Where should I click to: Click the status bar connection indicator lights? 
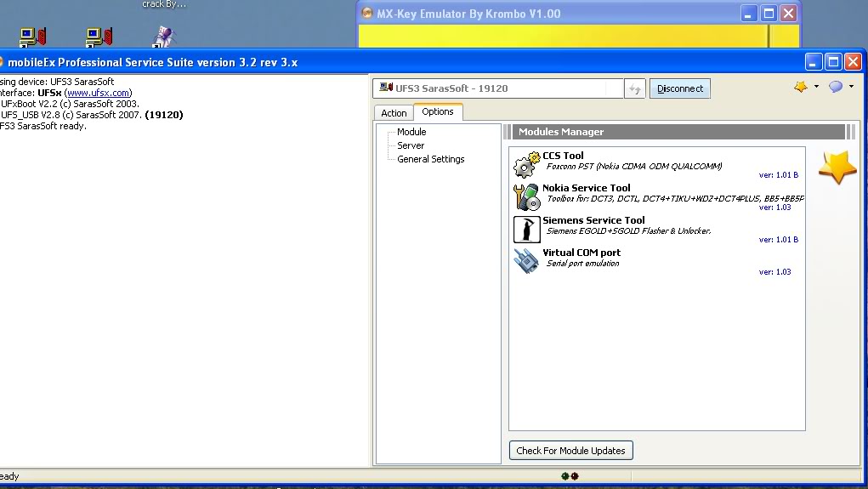pyautogui.click(x=570, y=475)
